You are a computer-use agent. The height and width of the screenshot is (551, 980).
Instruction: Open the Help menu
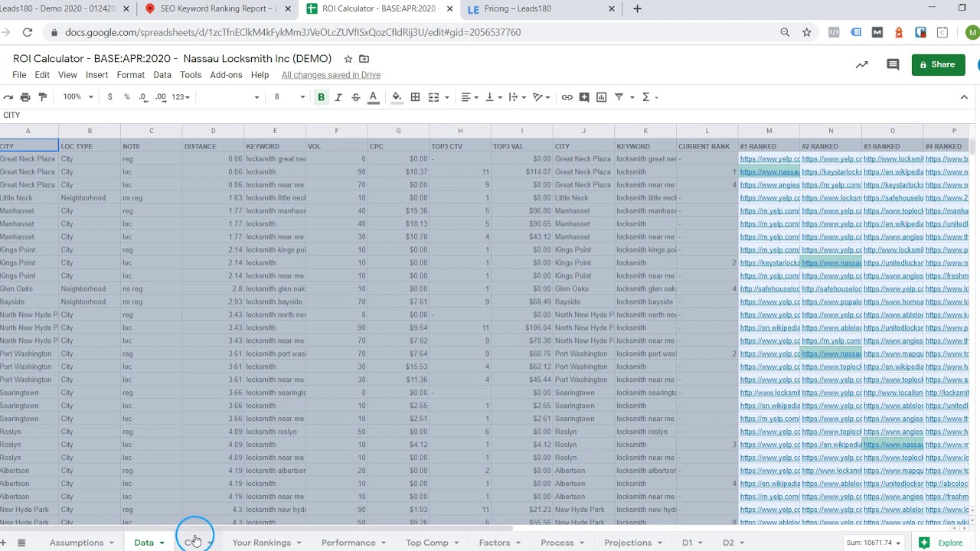tap(260, 75)
